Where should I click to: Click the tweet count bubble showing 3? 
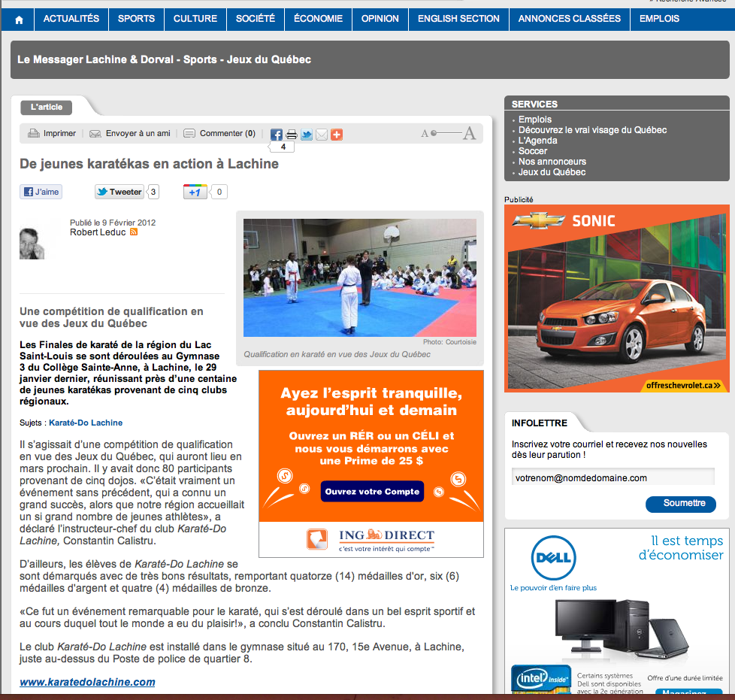(x=153, y=192)
